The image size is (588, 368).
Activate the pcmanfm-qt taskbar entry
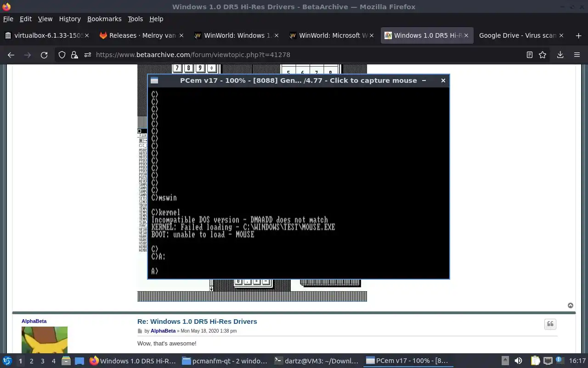point(225,361)
